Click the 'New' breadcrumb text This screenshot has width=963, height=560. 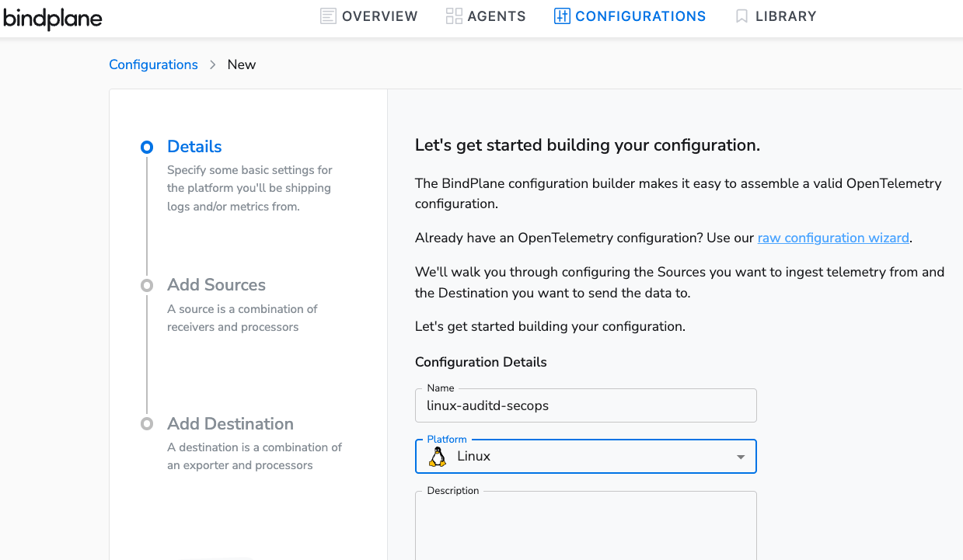click(242, 64)
